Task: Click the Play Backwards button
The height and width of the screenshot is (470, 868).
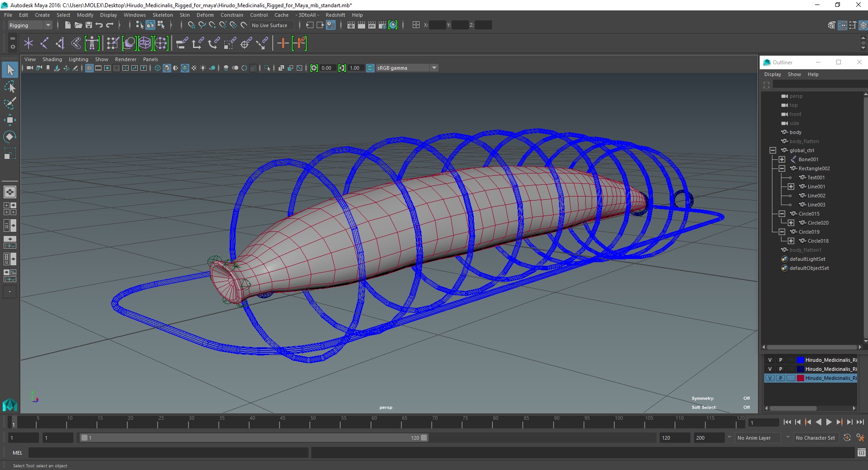Action: pos(819,422)
